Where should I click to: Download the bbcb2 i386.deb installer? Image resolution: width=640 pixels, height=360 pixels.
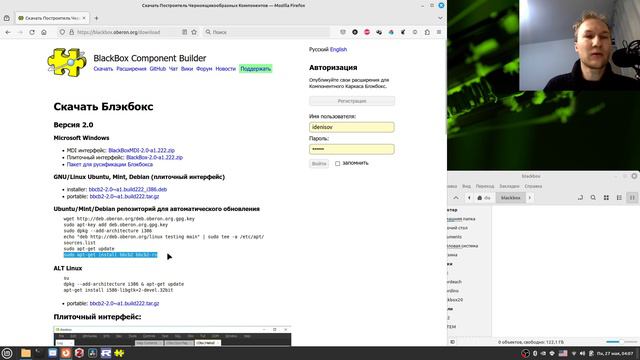tap(128, 189)
